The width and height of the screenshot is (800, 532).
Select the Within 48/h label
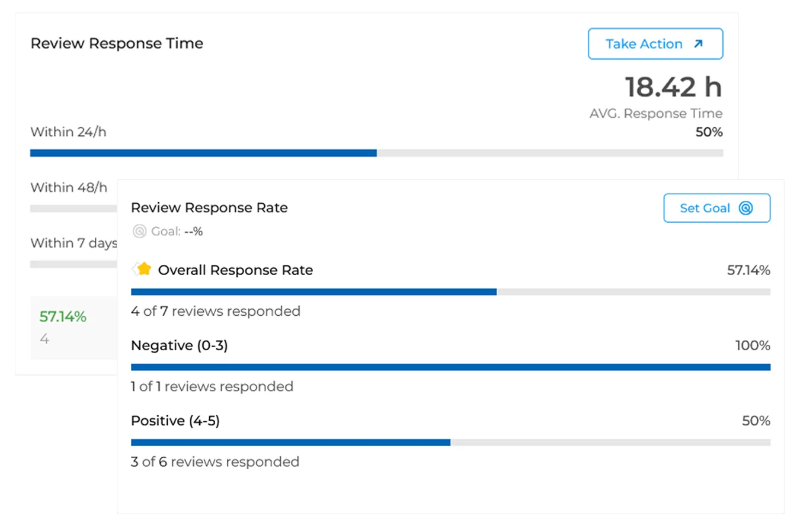click(69, 187)
